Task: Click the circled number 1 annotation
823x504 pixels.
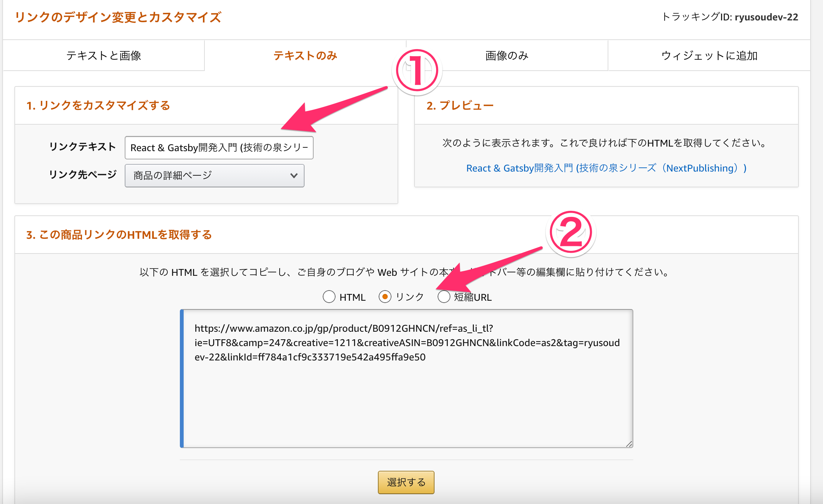Action: [x=417, y=71]
